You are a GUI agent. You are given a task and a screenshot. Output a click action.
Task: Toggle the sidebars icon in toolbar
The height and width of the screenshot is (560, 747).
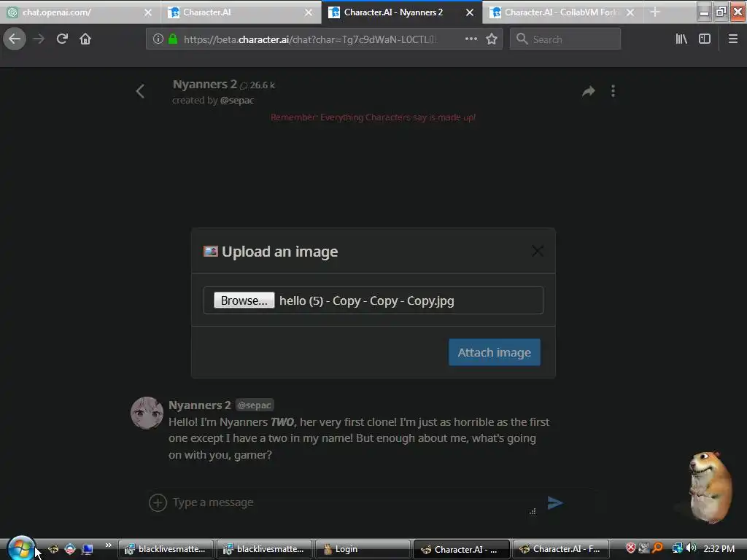[705, 39]
